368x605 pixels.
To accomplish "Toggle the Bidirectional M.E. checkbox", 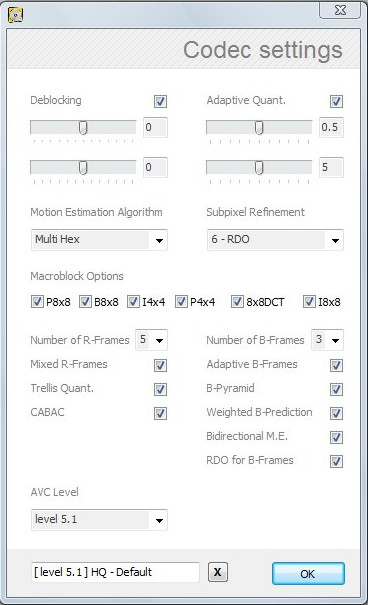I will [336, 437].
